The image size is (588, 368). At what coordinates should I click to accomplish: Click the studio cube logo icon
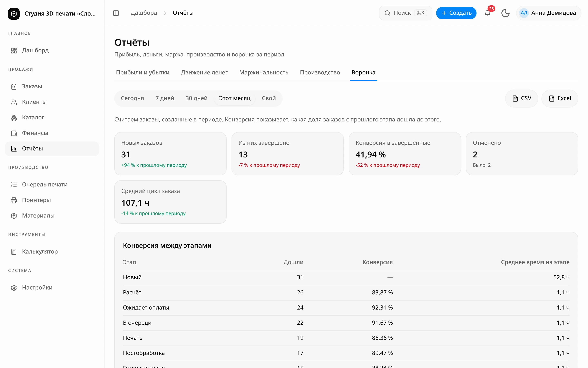14,14
